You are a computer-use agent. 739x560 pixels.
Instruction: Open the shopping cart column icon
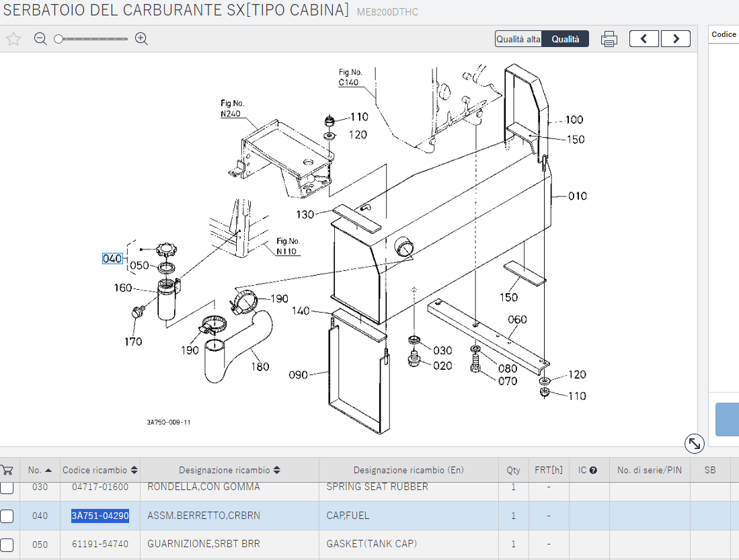pos(7,471)
